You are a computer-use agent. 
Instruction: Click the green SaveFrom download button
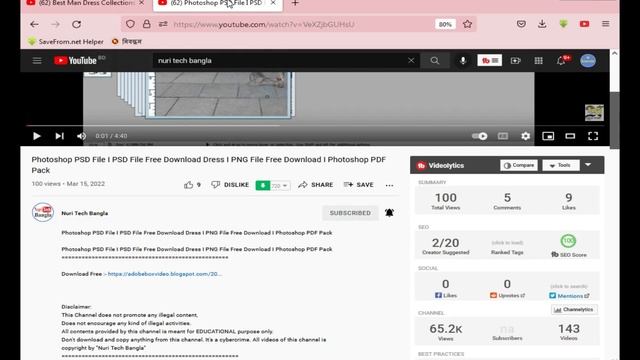coord(262,185)
